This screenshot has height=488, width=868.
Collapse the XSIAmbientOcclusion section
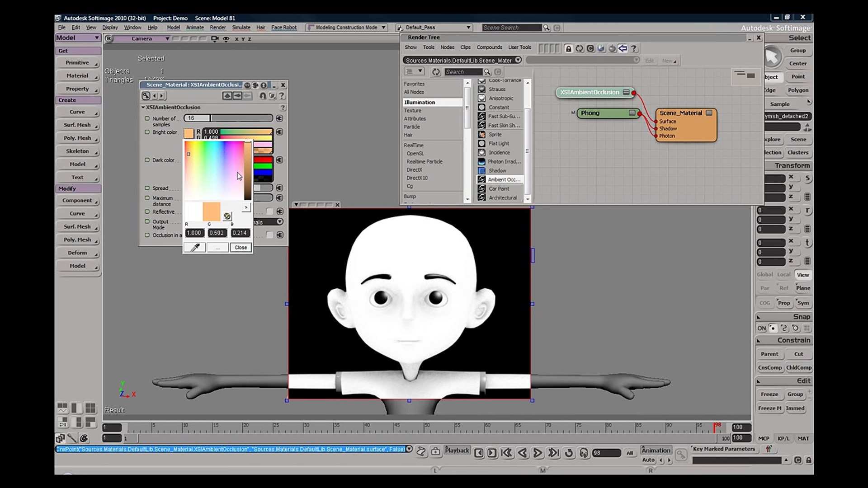click(x=143, y=107)
